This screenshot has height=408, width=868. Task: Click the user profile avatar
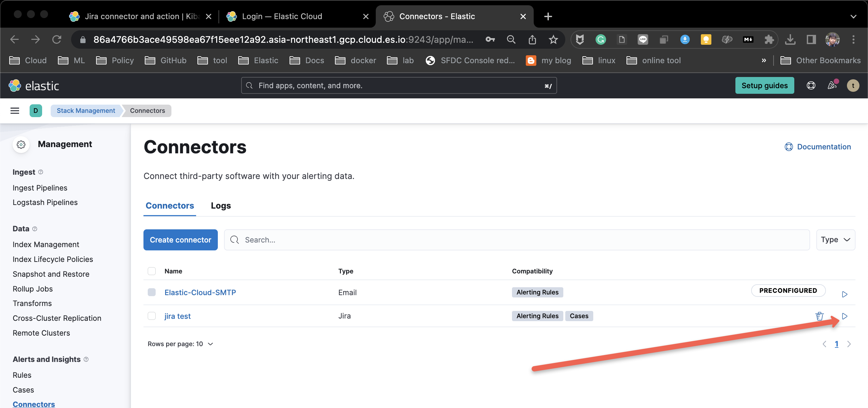coord(853,85)
